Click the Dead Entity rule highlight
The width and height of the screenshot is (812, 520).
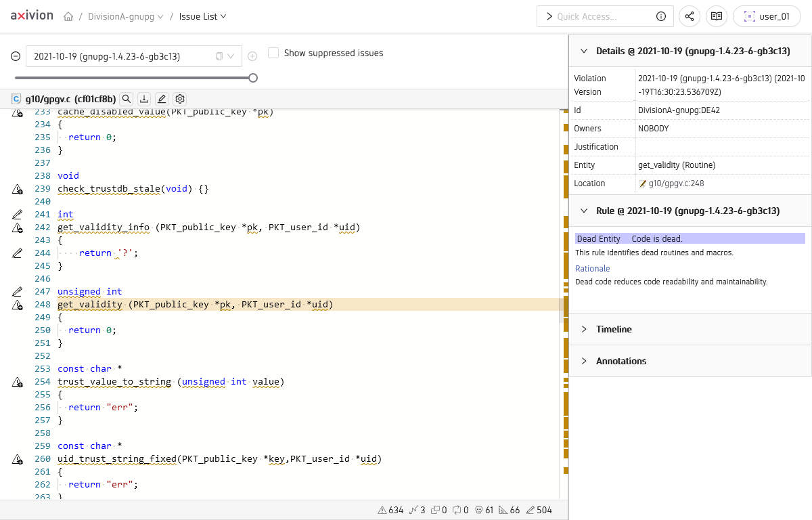[x=690, y=238]
